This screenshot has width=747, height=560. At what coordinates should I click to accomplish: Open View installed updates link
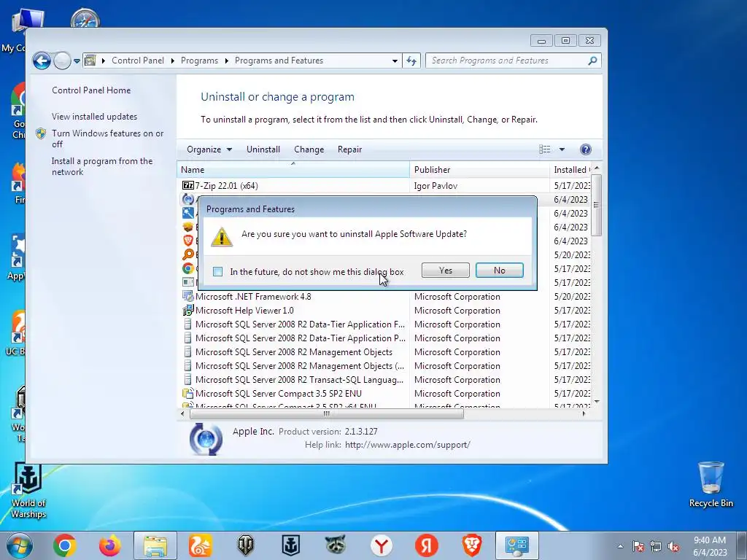[94, 116]
